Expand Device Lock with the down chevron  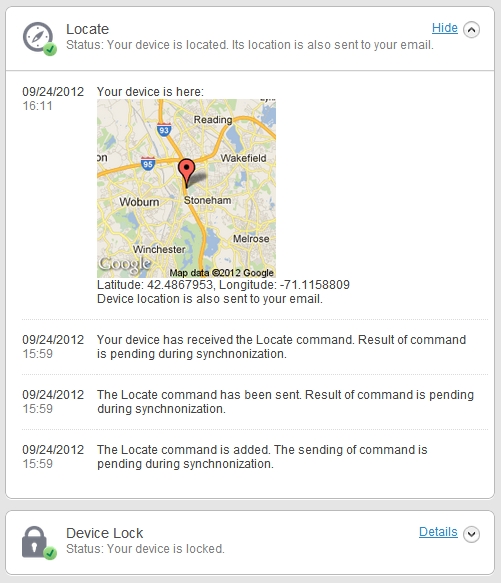[471, 534]
